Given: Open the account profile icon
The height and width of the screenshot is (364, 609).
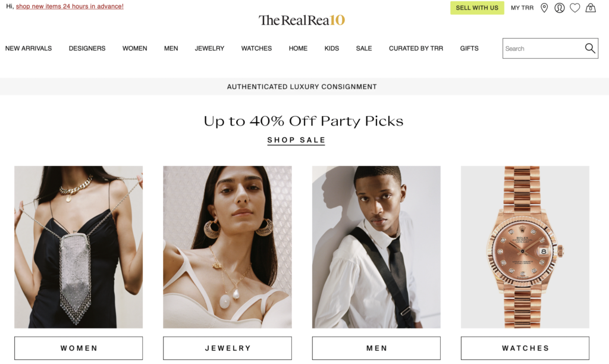Looking at the screenshot, I should point(559,8).
